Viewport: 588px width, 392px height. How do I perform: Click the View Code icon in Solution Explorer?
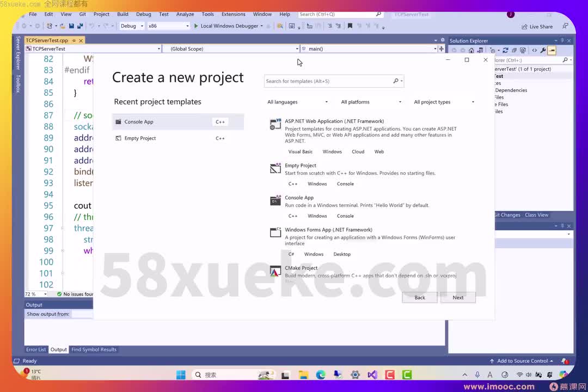tap(535, 50)
